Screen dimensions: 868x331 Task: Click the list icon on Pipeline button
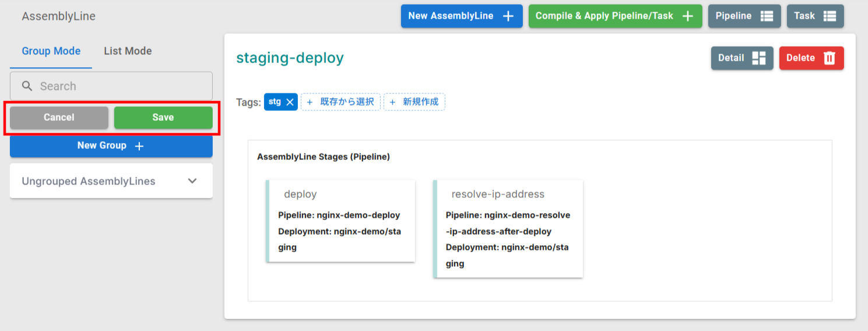(x=767, y=16)
